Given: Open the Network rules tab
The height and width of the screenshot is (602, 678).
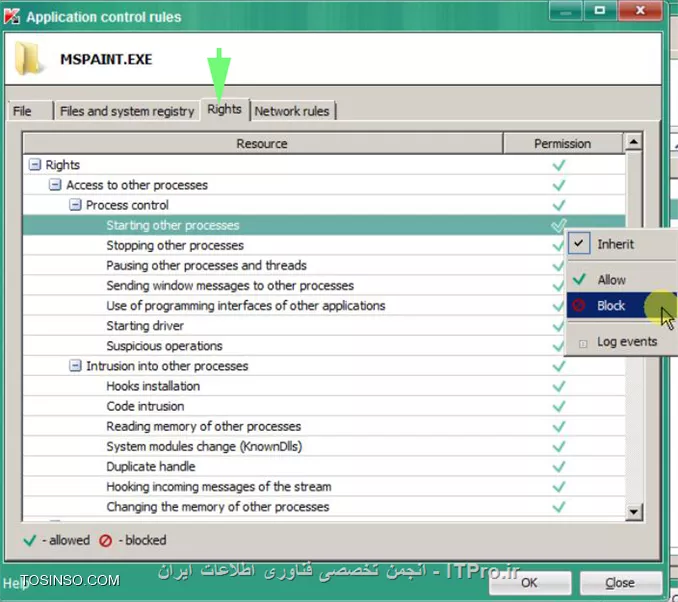Looking at the screenshot, I should click(292, 111).
